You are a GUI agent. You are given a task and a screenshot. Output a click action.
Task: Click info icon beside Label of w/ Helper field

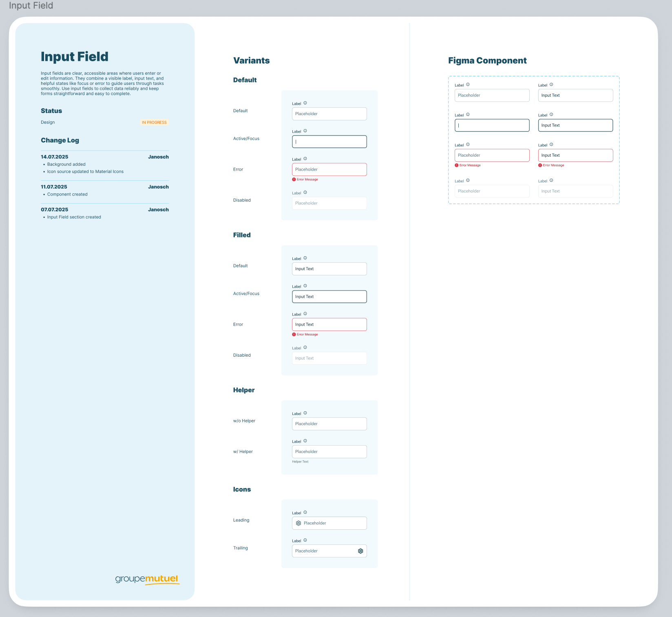[x=305, y=441]
